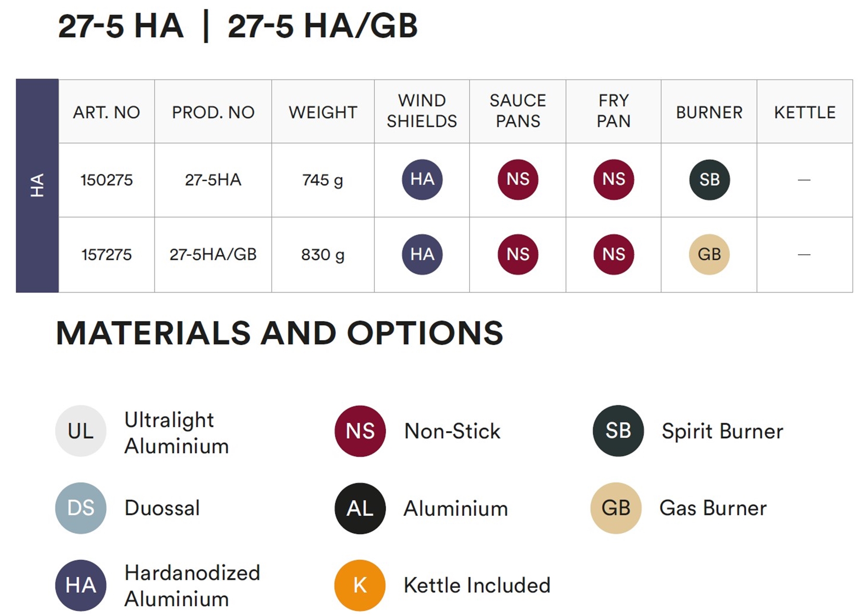This screenshot has height=616, width=866.
Task: Click the SB Spirit Burner legend badge
Action: click(618, 431)
